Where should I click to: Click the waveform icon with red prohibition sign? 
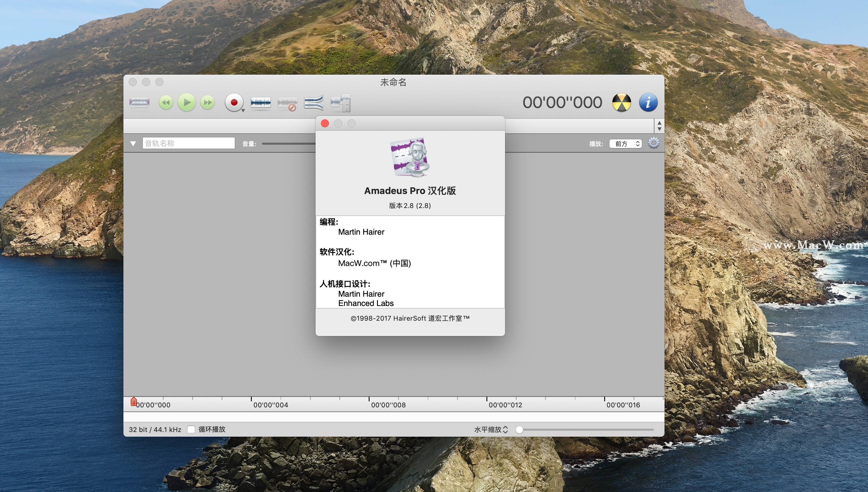[287, 103]
